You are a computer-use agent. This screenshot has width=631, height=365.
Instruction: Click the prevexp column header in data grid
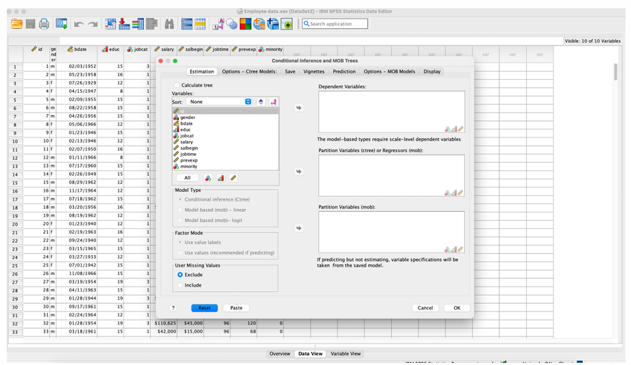click(243, 49)
